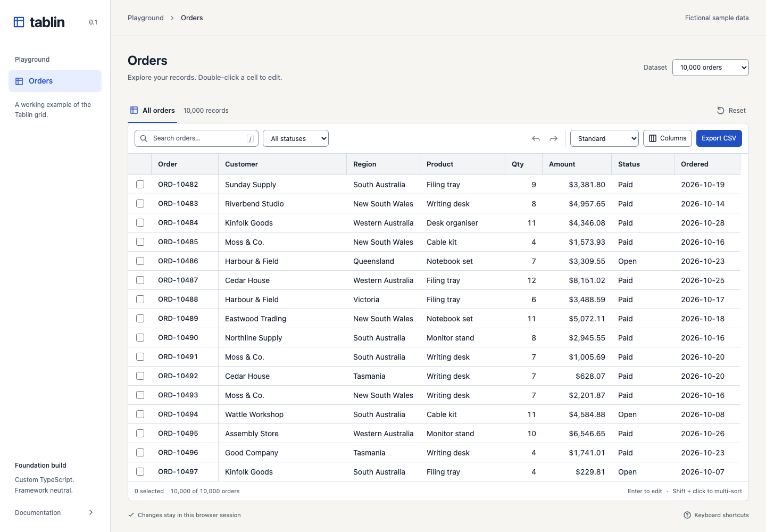The image size is (766, 532).
Task: Click the green checkmark session icon
Action: tap(131, 515)
